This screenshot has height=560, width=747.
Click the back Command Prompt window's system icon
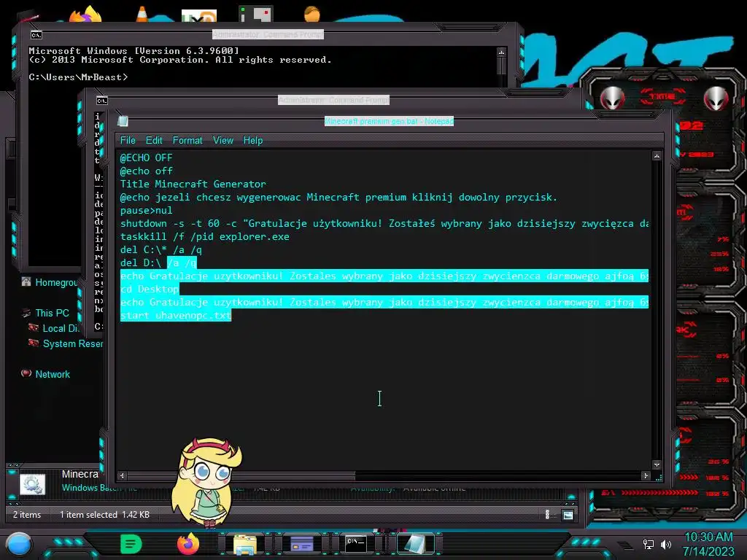coord(36,35)
